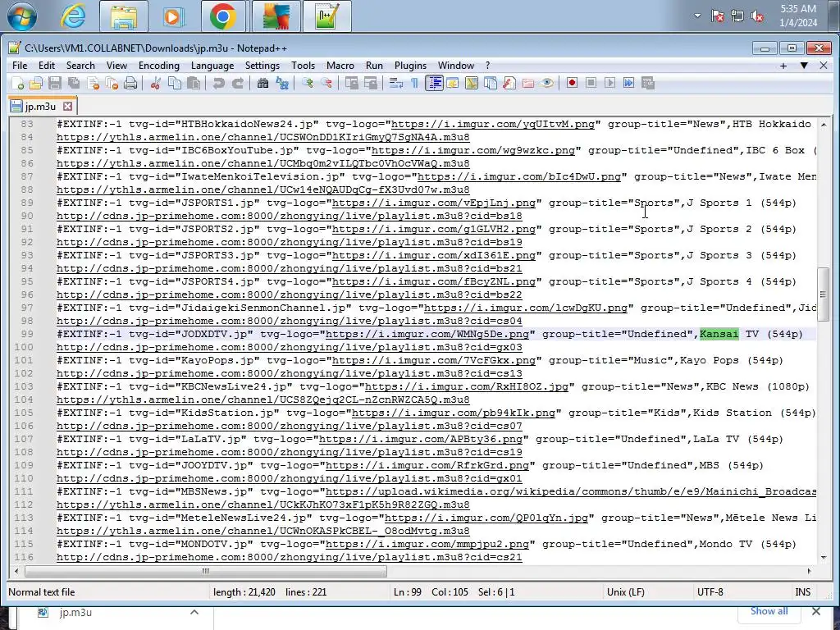
Task: Open the Document List panel icon
Action: [491, 83]
